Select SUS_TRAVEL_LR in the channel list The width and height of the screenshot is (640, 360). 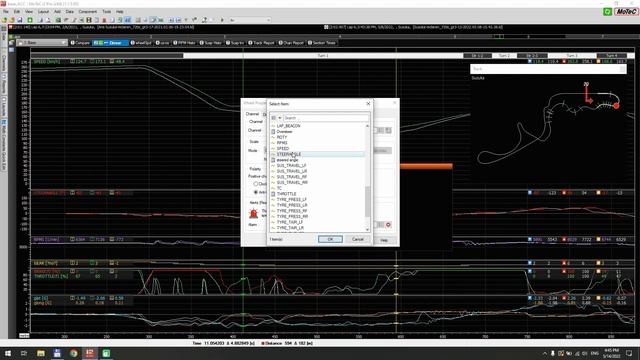coord(292,171)
